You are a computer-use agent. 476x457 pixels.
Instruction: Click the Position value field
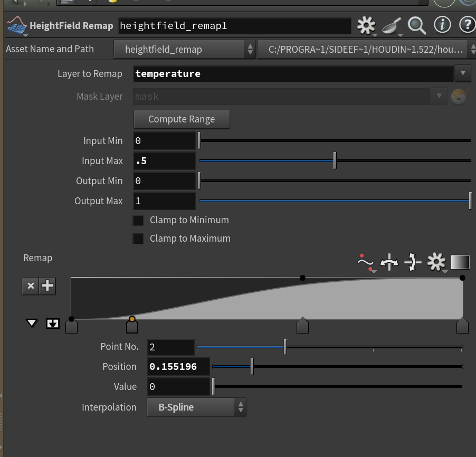[178, 367]
